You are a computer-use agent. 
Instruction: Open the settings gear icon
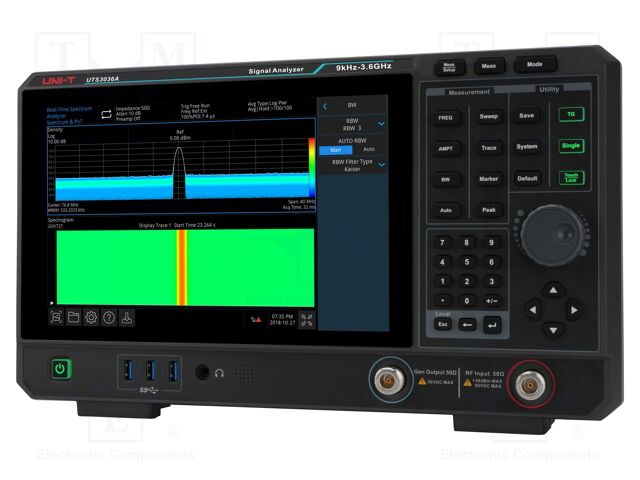[x=91, y=317]
